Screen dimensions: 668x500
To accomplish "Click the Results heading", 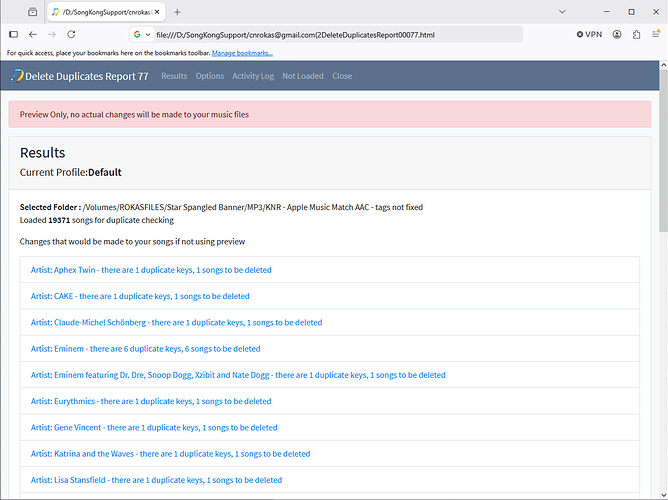I will pos(43,152).
